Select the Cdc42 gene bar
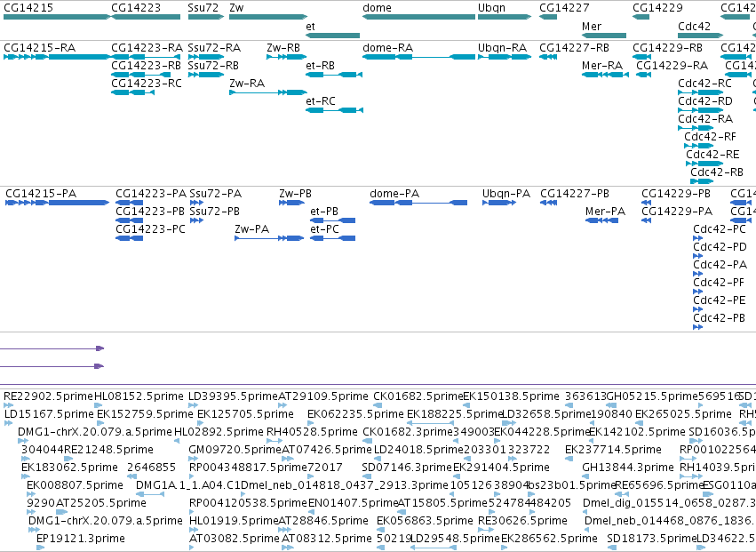Viewport: 756px width, 552px height. [701, 36]
